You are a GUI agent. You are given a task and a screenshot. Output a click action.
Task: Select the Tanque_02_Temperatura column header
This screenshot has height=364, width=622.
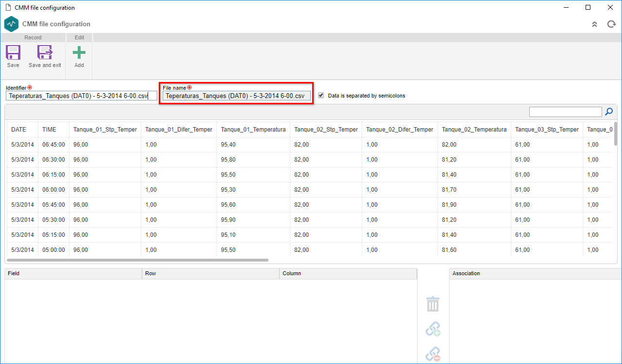tap(474, 130)
